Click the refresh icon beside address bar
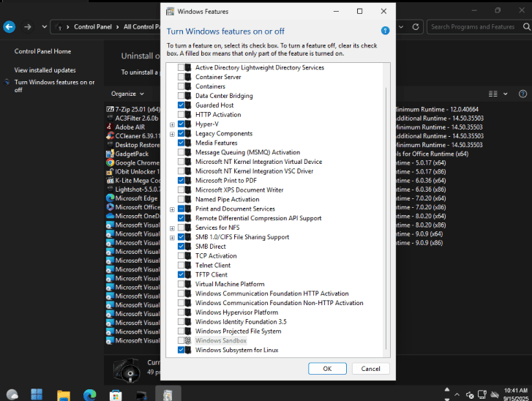532x401 pixels. [x=416, y=27]
